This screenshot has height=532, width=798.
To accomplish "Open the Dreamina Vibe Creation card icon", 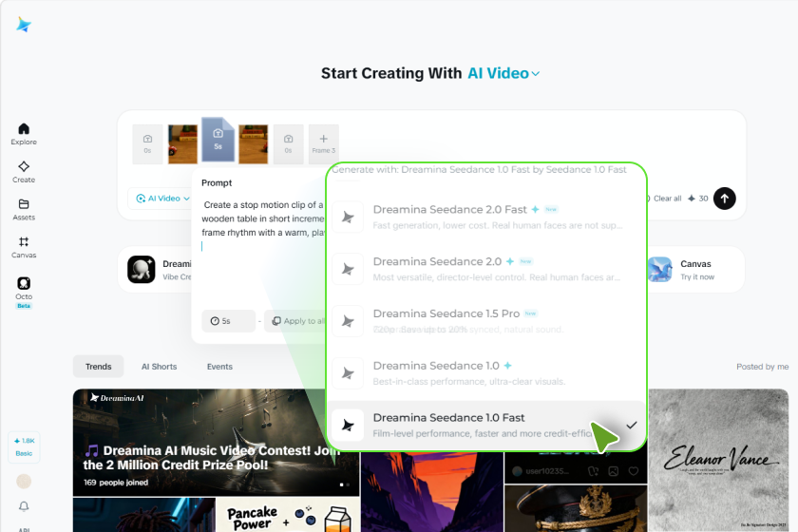I will [x=141, y=269].
